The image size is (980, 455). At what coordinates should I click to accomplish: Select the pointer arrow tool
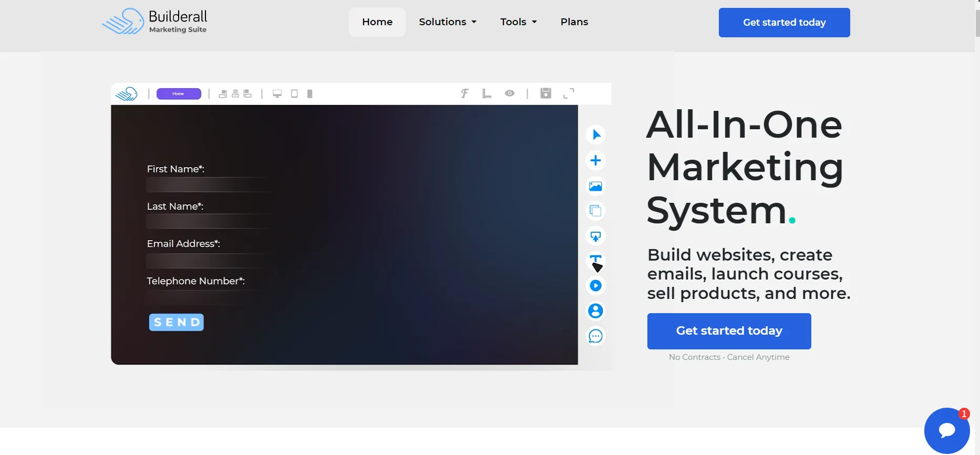596,135
